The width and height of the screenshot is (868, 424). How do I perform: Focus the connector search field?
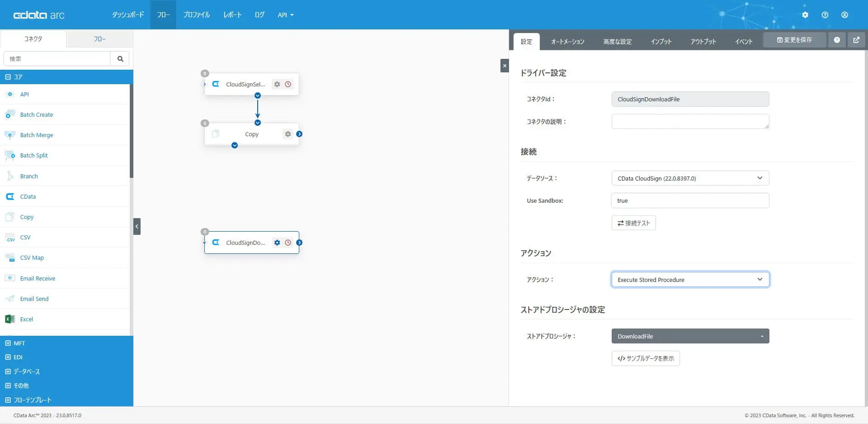click(x=57, y=59)
